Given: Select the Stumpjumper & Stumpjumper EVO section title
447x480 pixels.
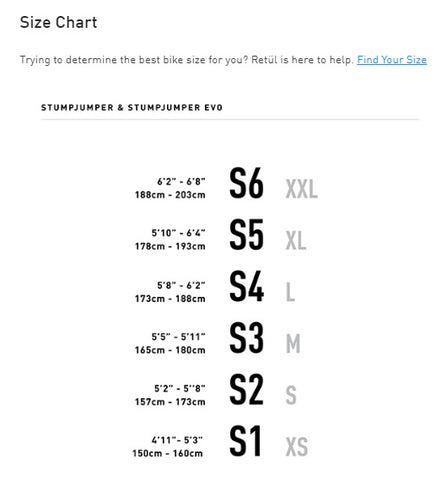Looking at the screenshot, I should [x=132, y=108].
